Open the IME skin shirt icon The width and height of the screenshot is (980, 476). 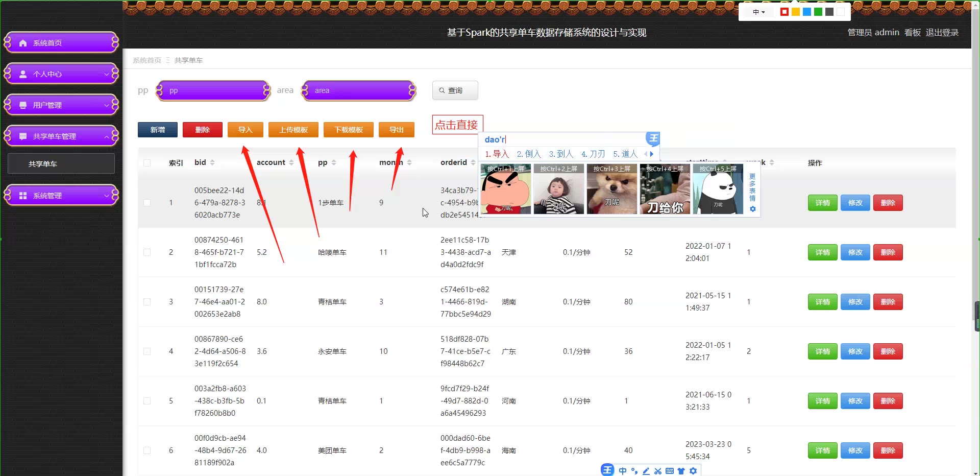coord(681,471)
